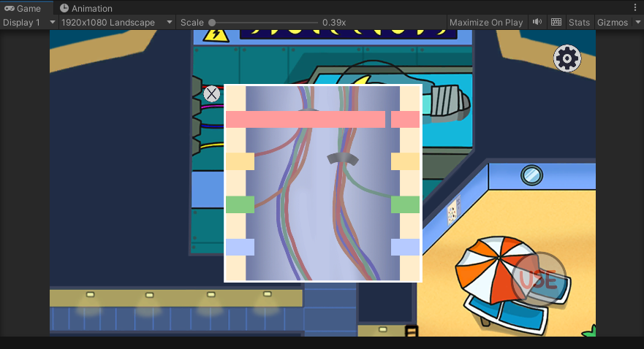
Task: Select the left green wire terminal
Action: pyautogui.click(x=240, y=204)
